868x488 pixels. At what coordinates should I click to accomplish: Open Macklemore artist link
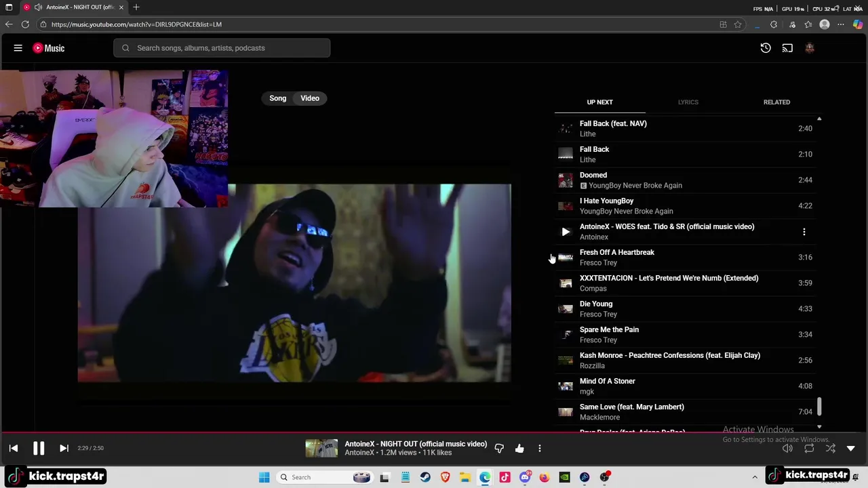pyautogui.click(x=599, y=418)
